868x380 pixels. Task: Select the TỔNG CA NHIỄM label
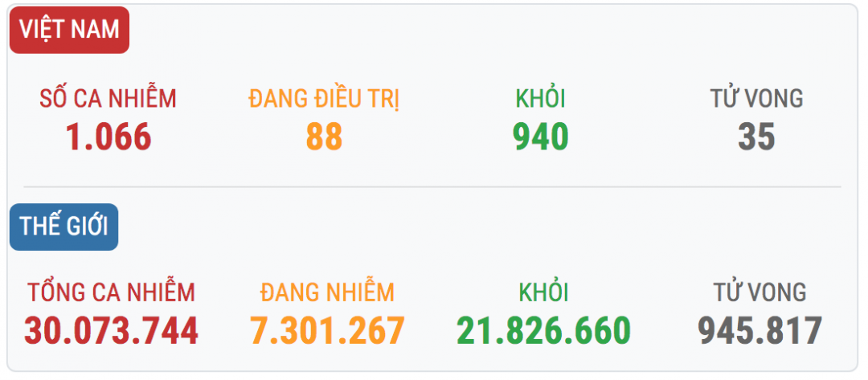coord(111,292)
